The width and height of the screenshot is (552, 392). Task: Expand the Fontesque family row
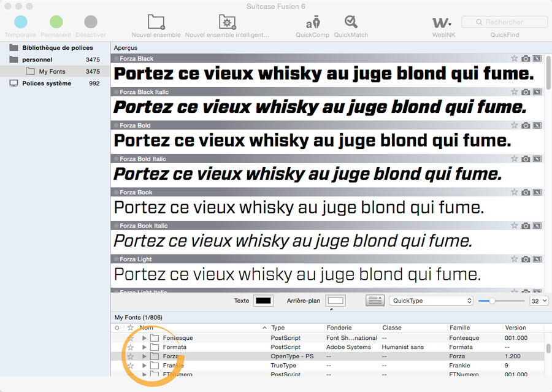point(144,338)
